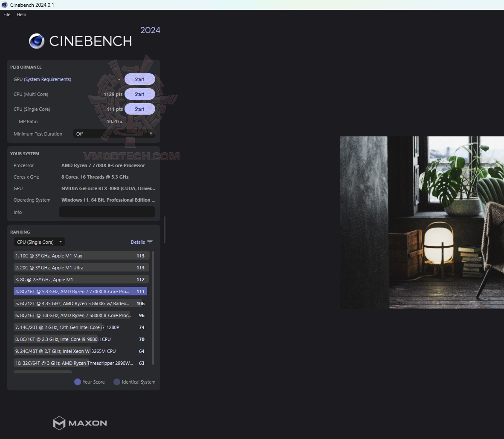Click the Cinebench title bar app icon
The width and height of the screenshot is (504, 439).
5,5
